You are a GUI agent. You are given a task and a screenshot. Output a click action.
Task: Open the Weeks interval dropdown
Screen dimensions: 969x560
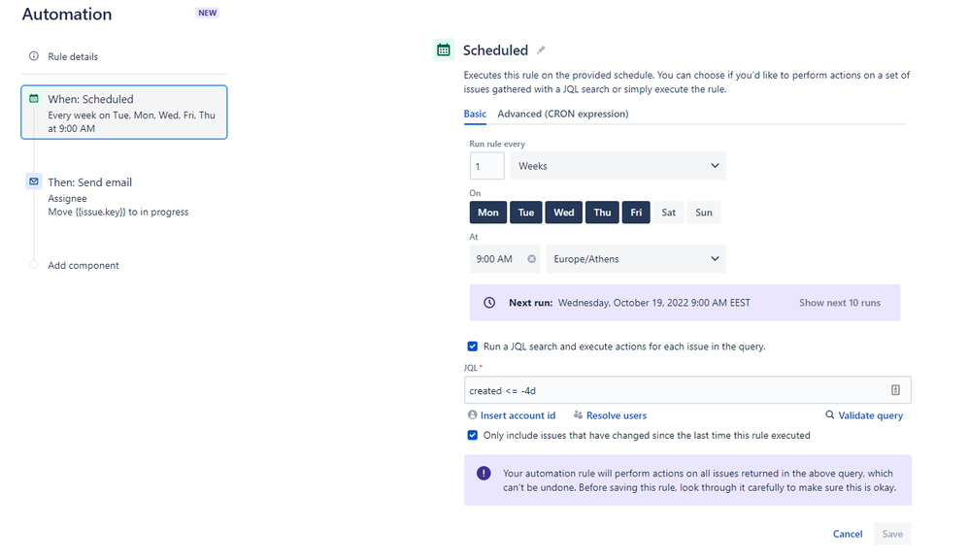(618, 165)
